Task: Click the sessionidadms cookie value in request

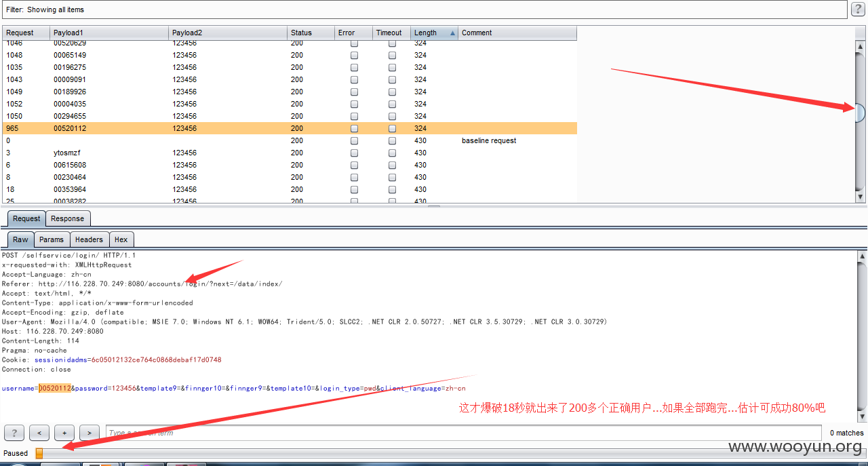Action: tap(157, 360)
